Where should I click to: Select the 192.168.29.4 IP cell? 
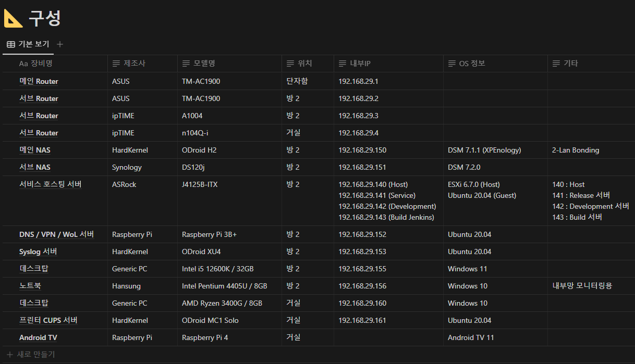(388, 132)
